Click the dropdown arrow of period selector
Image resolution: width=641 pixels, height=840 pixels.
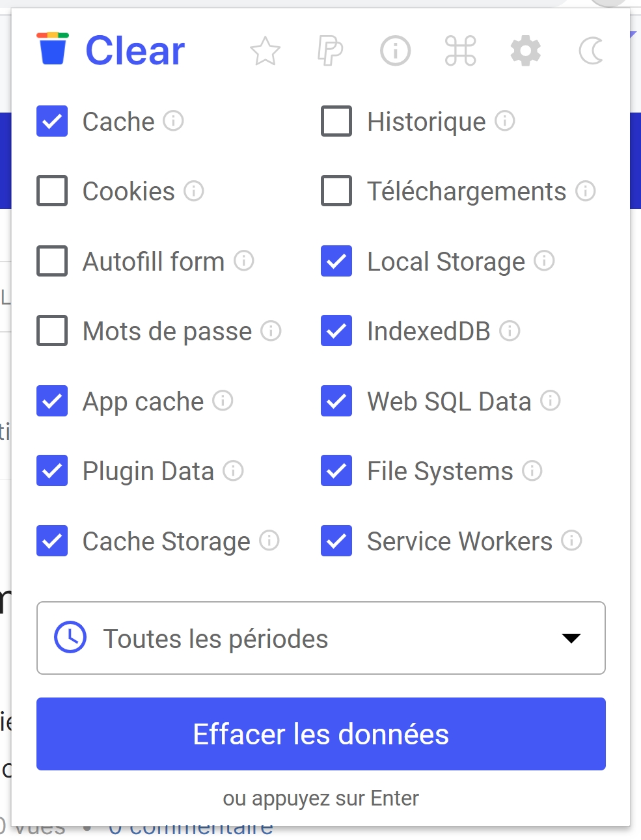pos(571,638)
